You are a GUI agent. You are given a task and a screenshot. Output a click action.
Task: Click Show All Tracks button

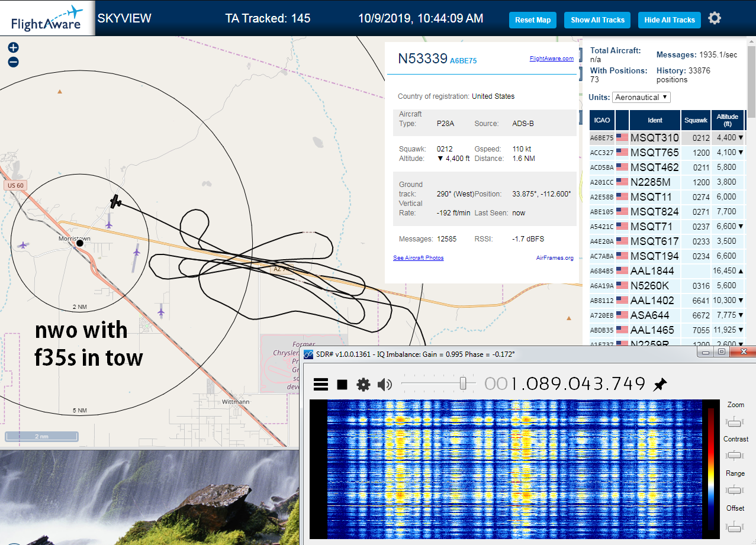coord(597,20)
